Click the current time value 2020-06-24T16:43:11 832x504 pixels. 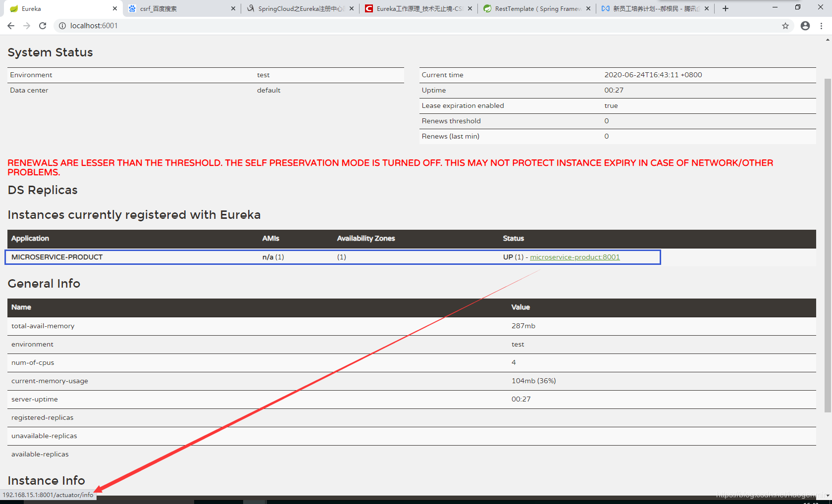653,75
